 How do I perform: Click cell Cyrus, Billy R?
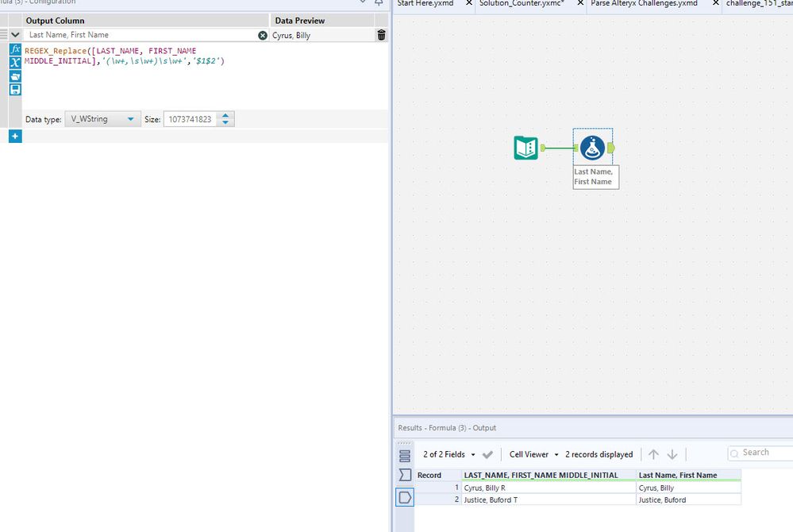point(549,488)
